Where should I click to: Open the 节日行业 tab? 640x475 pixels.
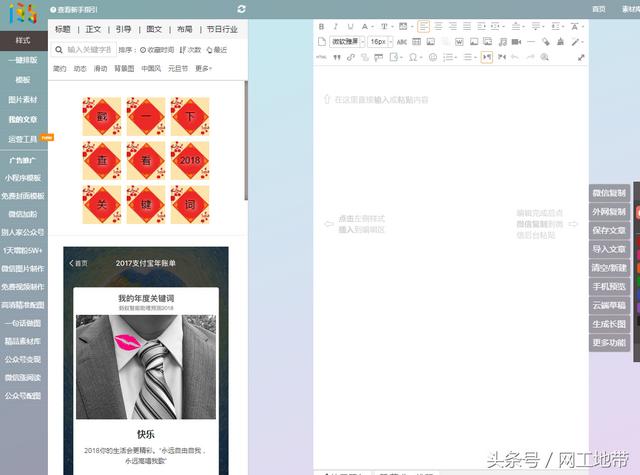click(222, 30)
